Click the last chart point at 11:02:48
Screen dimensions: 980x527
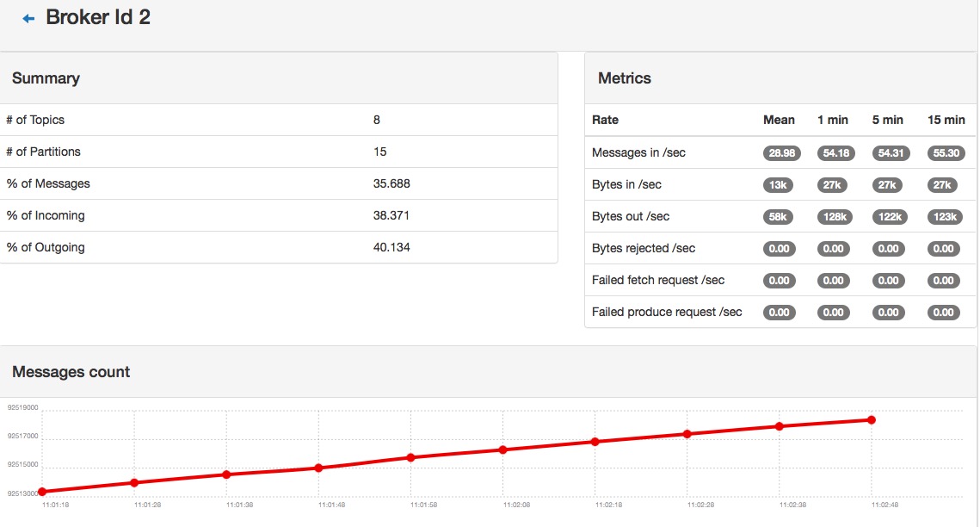pos(872,419)
